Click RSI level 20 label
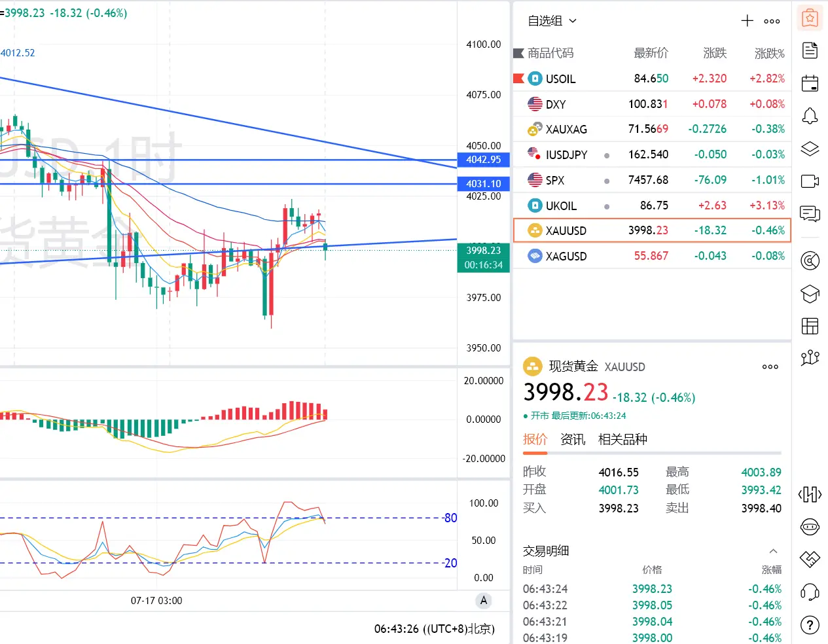Screen dimensions: 828x644 click(x=450, y=563)
